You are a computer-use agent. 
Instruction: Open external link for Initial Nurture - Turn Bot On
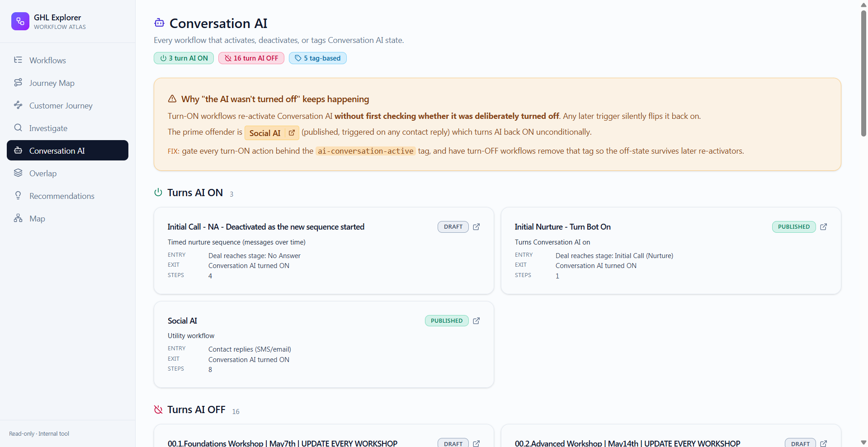824,227
